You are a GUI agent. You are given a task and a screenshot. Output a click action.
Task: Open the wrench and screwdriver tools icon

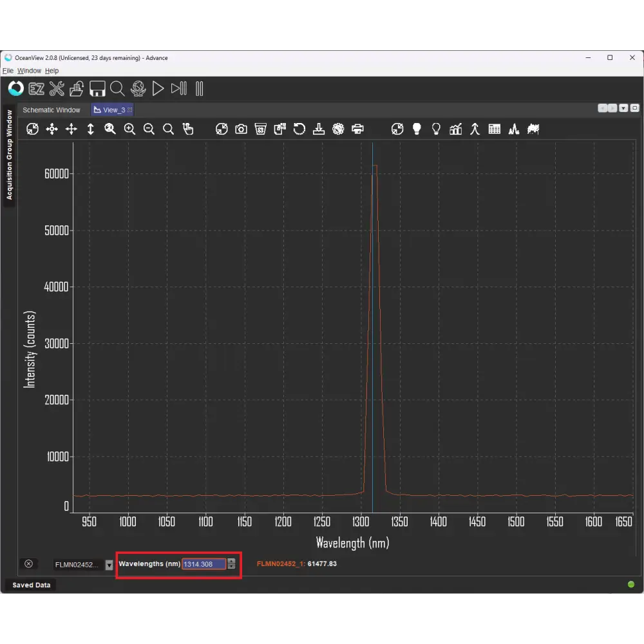[x=57, y=89]
